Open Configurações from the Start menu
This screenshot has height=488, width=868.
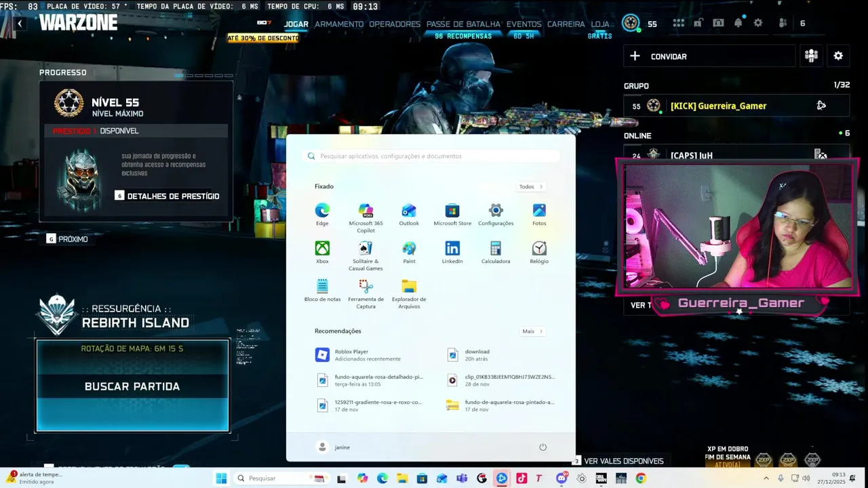pyautogui.click(x=496, y=214)
